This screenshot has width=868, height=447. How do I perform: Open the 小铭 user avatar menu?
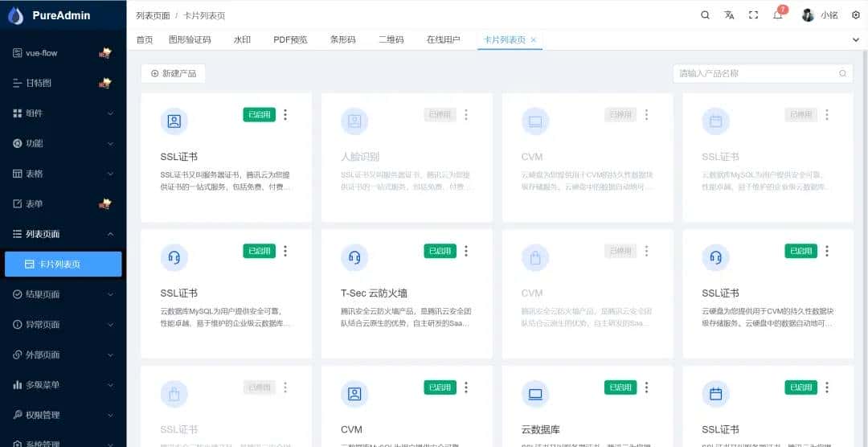pyautogui.click(x=809, y=15)
